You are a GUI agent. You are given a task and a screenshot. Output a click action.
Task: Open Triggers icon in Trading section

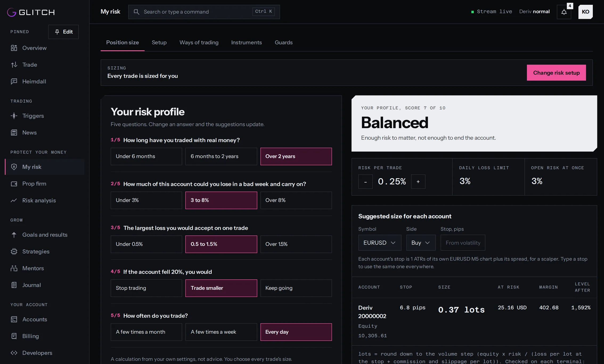pos(14,116)
